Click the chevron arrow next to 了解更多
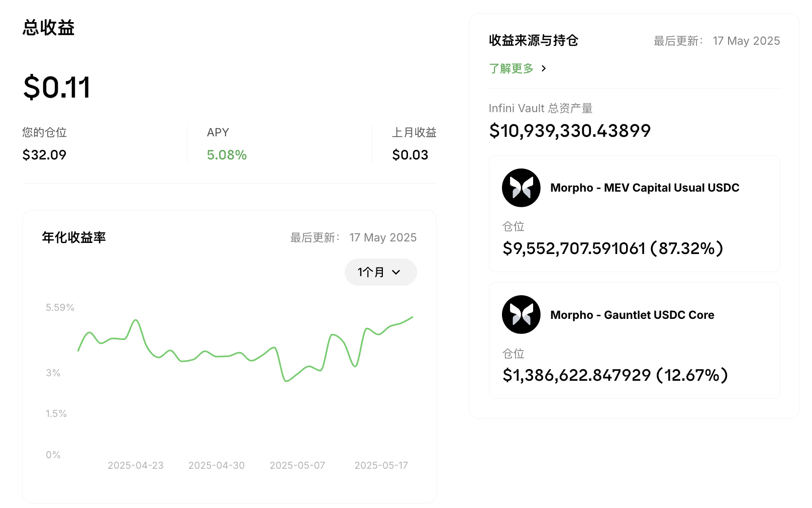812x508 pixels. (544, 68)
